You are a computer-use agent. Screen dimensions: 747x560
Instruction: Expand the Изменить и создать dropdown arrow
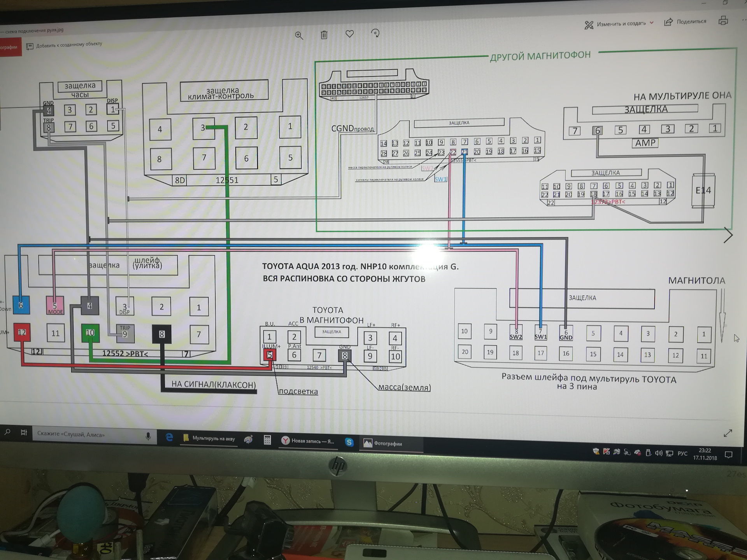click(652, 23)
